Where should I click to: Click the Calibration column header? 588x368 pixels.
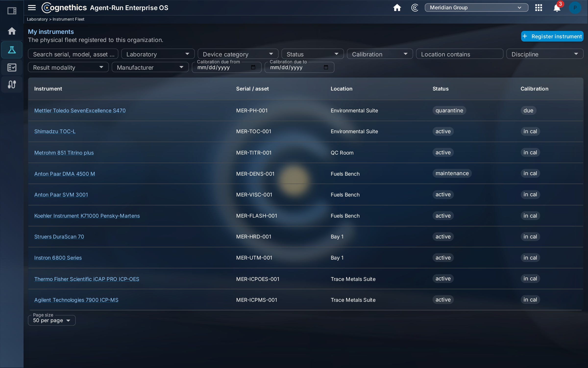coord(534,89)
